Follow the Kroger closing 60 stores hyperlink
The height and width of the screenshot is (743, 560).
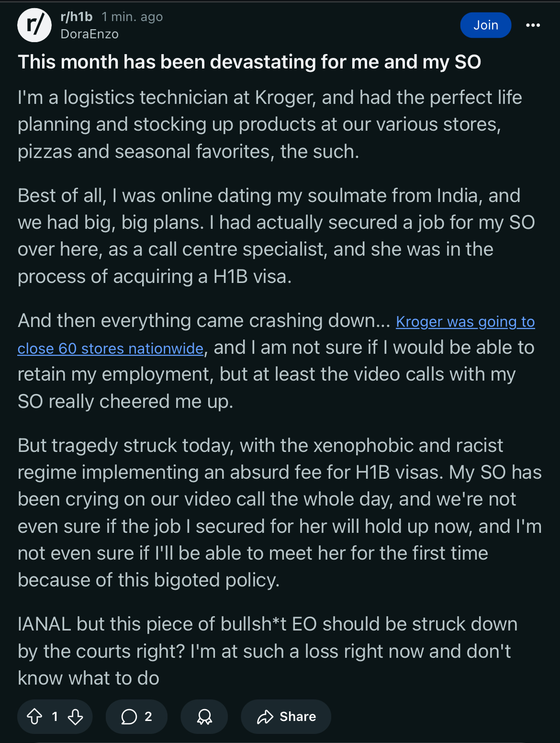[x=276, y=335]
